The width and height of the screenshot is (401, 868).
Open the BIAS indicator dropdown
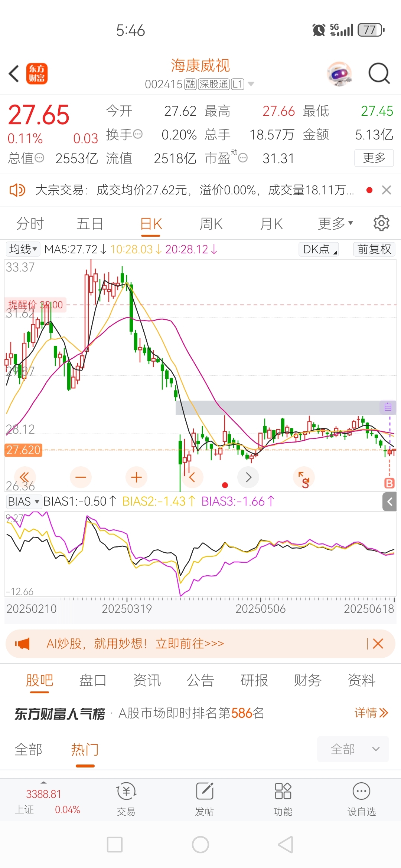pyautogui.click(x=23, y=502)
